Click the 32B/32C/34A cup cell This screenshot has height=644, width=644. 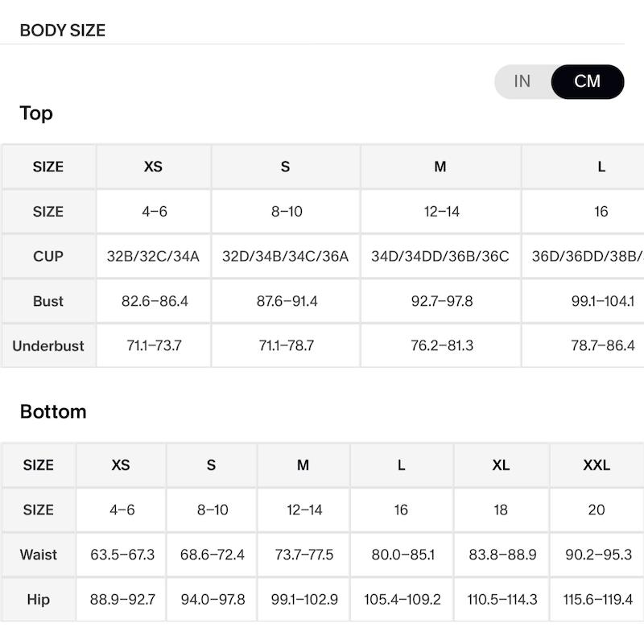(x=153, y=256)
